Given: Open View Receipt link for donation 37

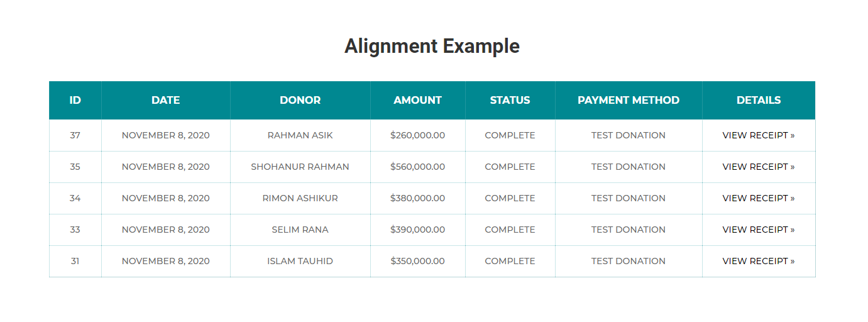Looking at the screenshot, I should tap(758, 135).
